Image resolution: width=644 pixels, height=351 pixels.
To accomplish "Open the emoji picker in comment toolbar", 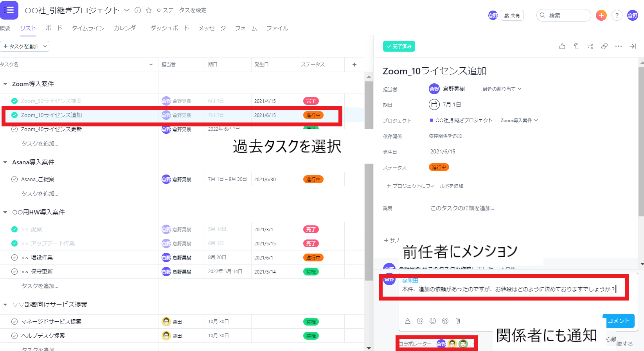I will coord(433,321).
